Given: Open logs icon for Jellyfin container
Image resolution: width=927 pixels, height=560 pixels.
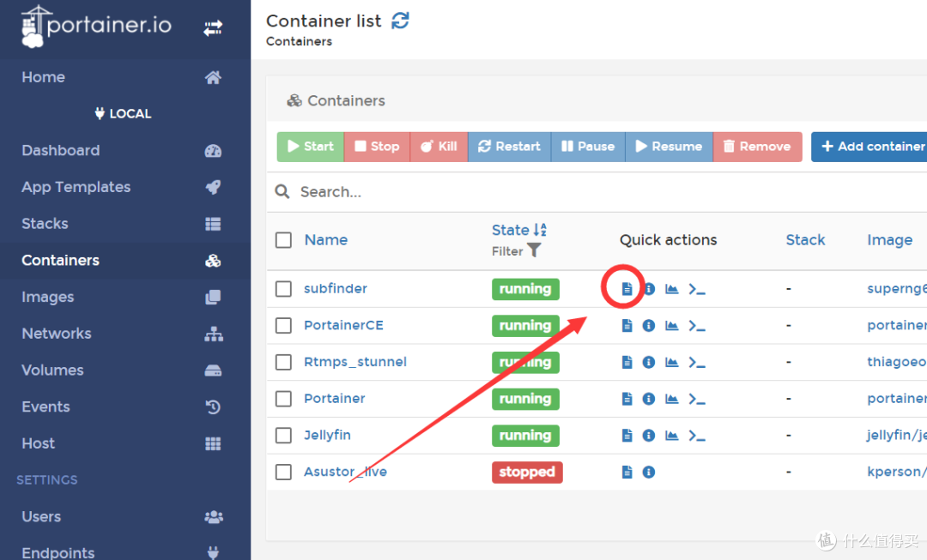Looking at the screenshot, I should pyautogui.click(x=627, y=436).
